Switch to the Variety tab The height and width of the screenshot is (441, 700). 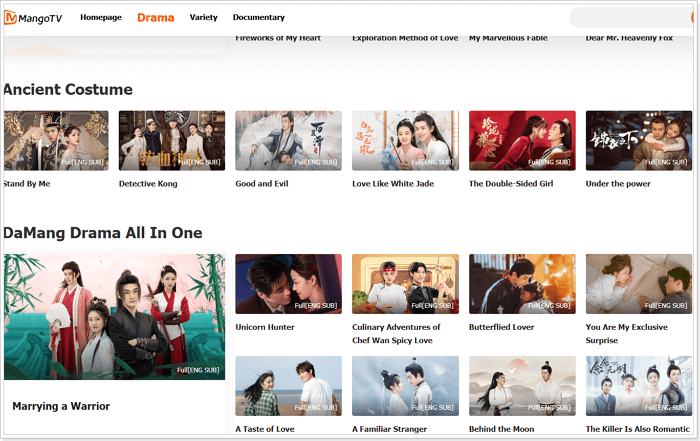[203, 17]
